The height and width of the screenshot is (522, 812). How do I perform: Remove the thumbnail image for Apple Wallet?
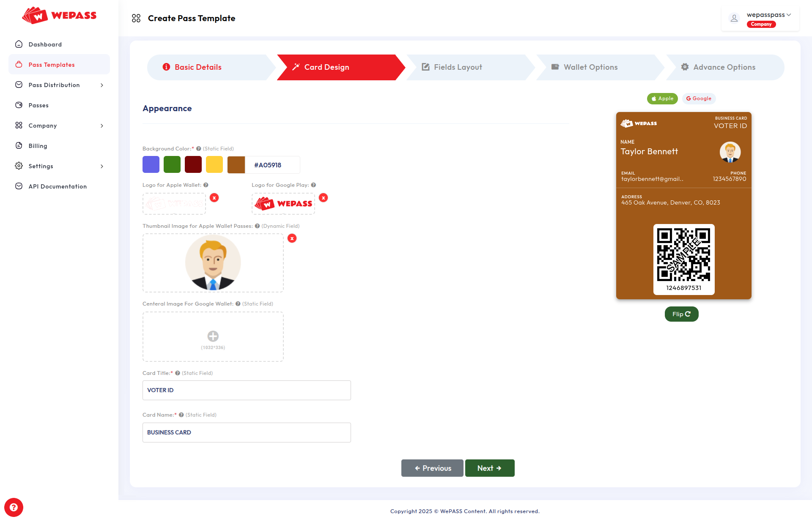tap(292, 238)
